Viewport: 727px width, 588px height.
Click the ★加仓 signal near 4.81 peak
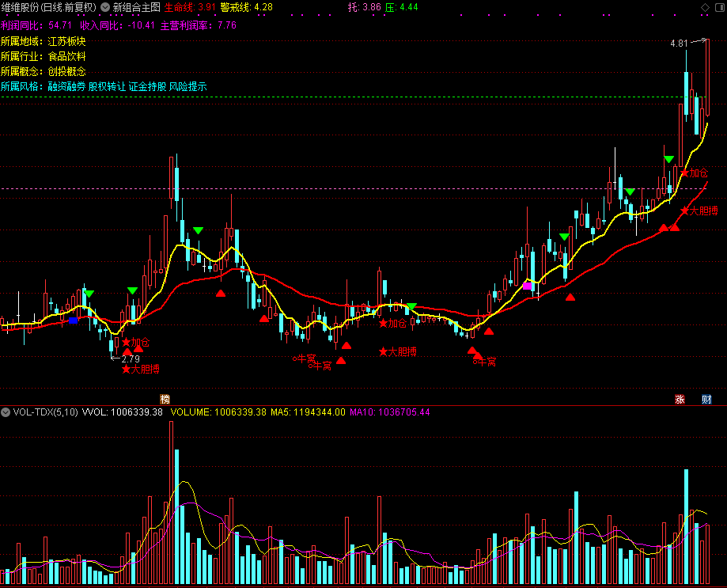(694, 173)
